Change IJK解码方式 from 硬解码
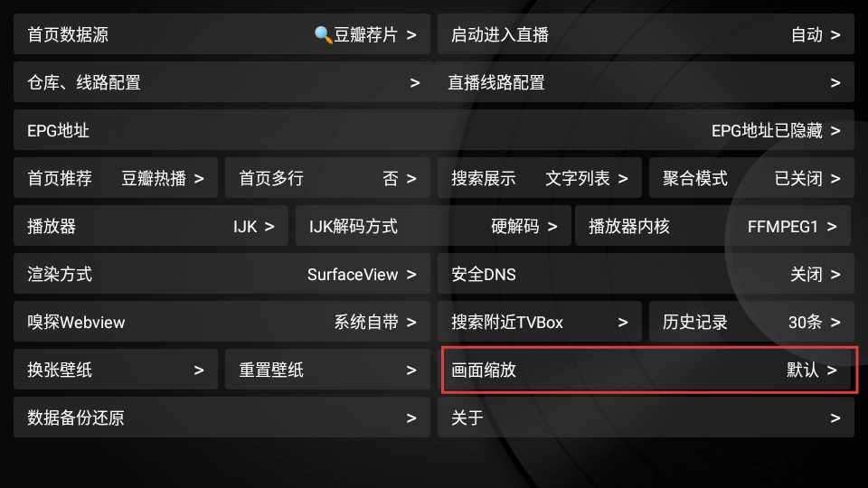 (x=433, y=226)
